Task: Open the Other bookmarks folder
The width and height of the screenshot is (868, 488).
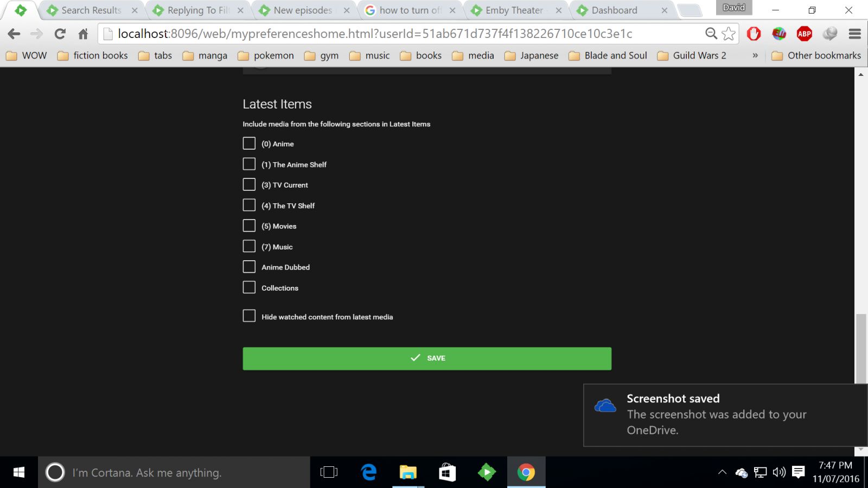Action: coord(816,55)
